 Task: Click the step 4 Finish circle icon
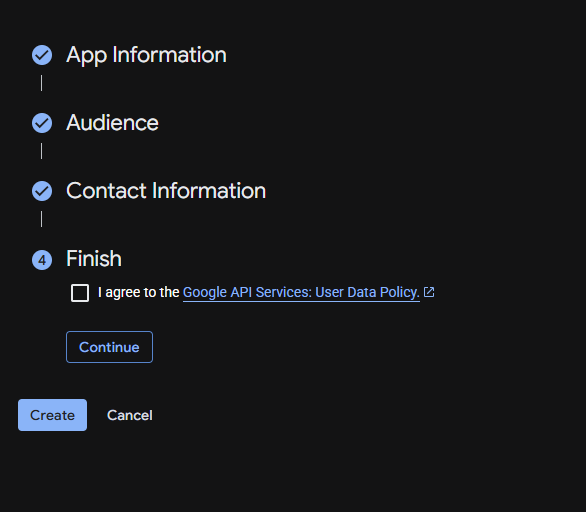click(42, 260)
